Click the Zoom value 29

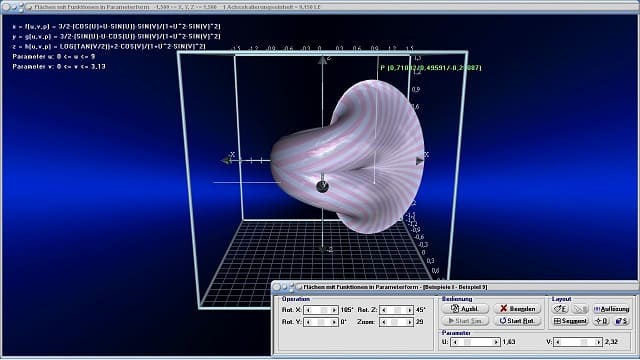click(419, 322)
